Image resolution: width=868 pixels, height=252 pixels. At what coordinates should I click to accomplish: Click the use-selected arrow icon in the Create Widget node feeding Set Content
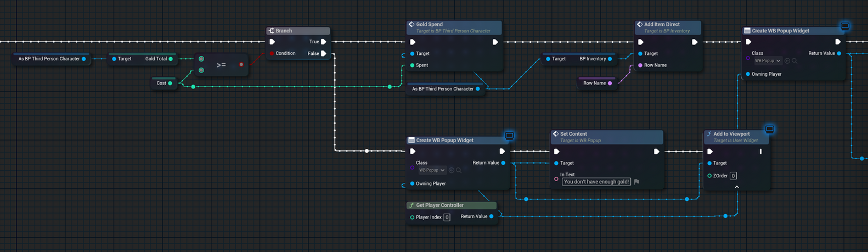(x=452, y=170)
